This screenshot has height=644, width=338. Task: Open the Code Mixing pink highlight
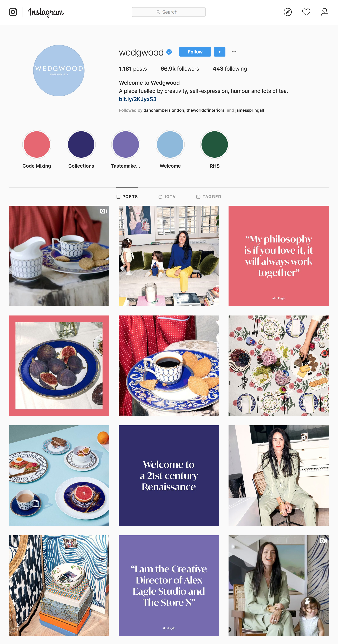(37, 144)
